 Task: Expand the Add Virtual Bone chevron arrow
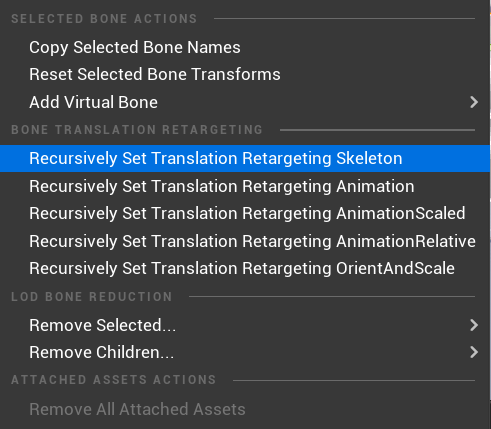click(x=474, y=102)
